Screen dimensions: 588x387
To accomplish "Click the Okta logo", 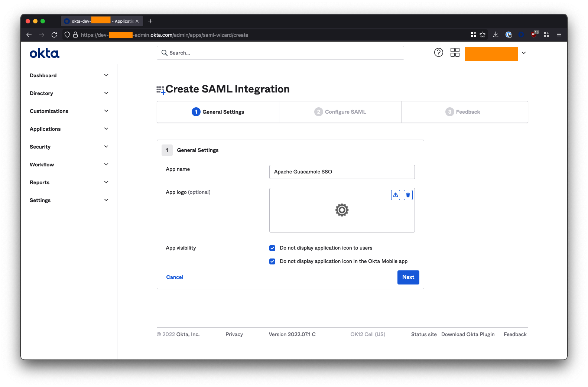I will tap(45, 53).
